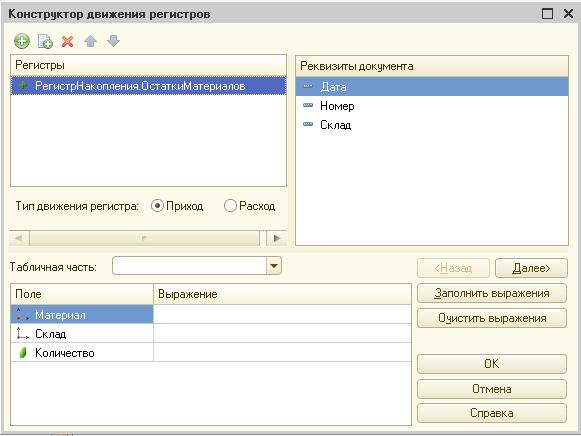Click the green Add register icon

point(22,41)
